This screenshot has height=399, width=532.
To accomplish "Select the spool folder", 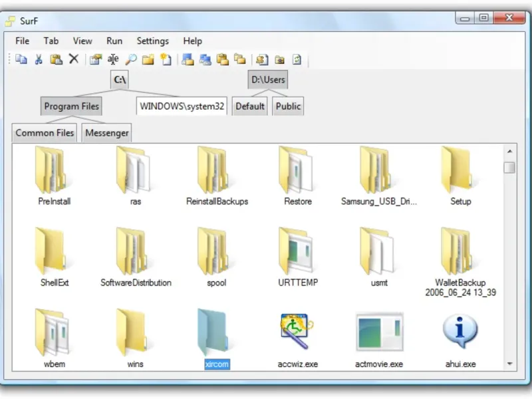I will (217, 257).
